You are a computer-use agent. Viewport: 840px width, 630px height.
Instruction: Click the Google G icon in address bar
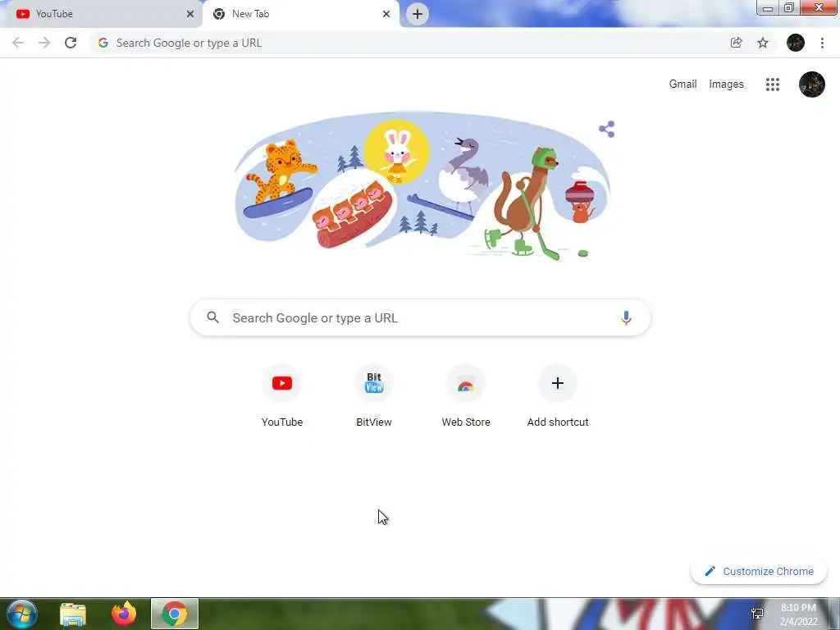[103, 43]
